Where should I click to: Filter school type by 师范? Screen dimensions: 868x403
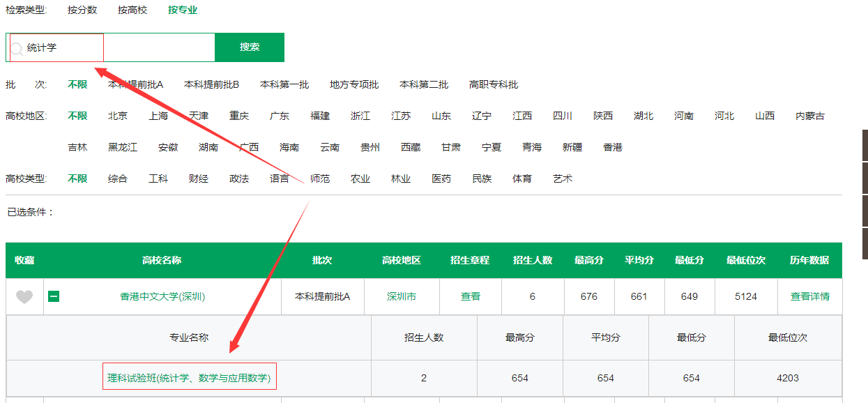pos(320,178)
